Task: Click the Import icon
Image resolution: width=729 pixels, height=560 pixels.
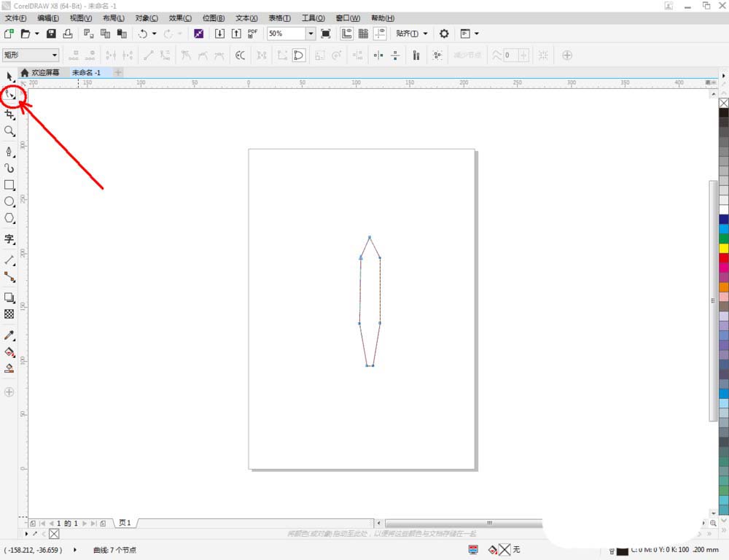Action: click(219, 34)
